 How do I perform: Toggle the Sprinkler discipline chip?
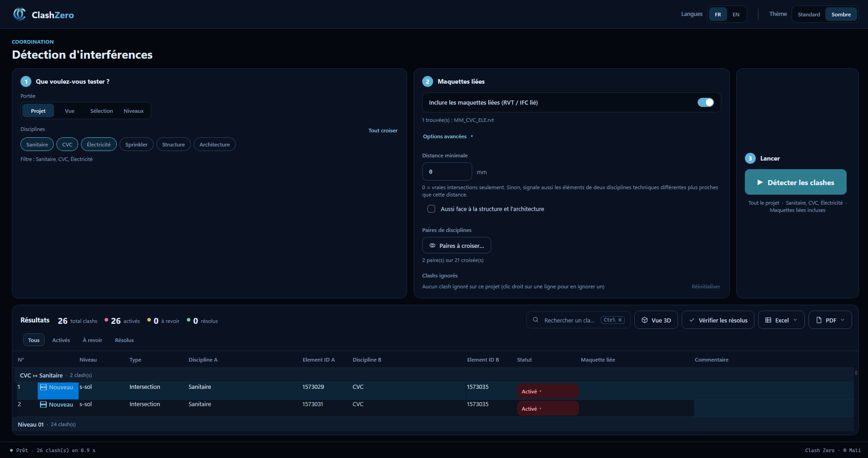tap(136, 144)
